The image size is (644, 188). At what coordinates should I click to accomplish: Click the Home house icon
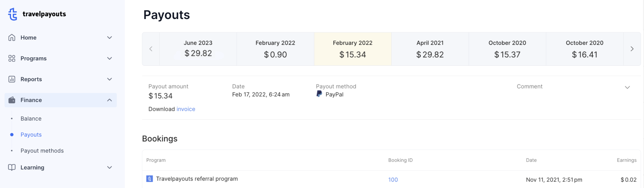[12, 37]
